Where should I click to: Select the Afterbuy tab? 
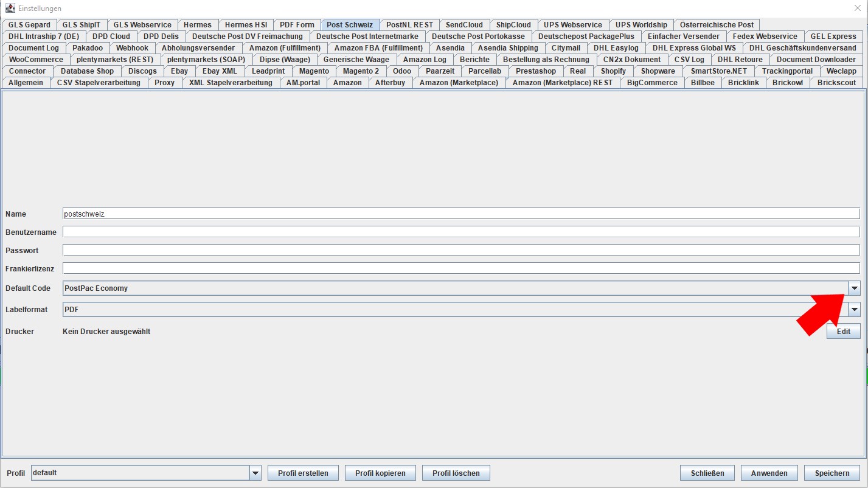coord(390,83)
